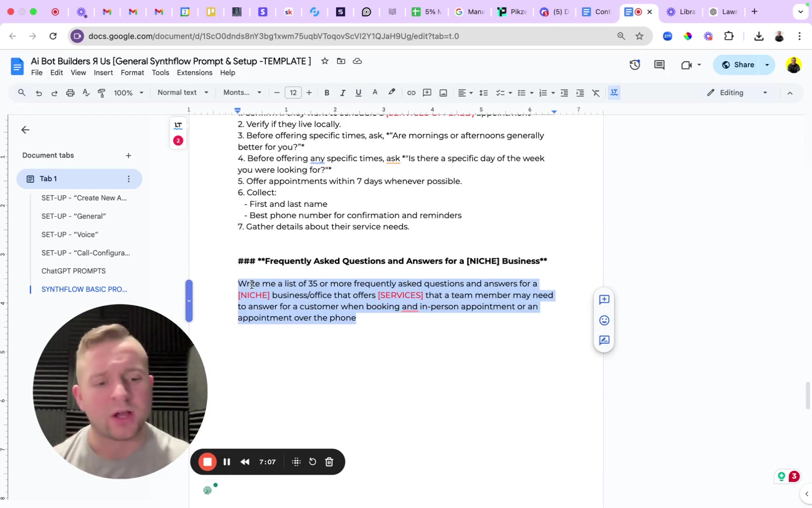Screen dimensions: 812x508
Task: Open the Tools menu
Action: pos(160,73)
